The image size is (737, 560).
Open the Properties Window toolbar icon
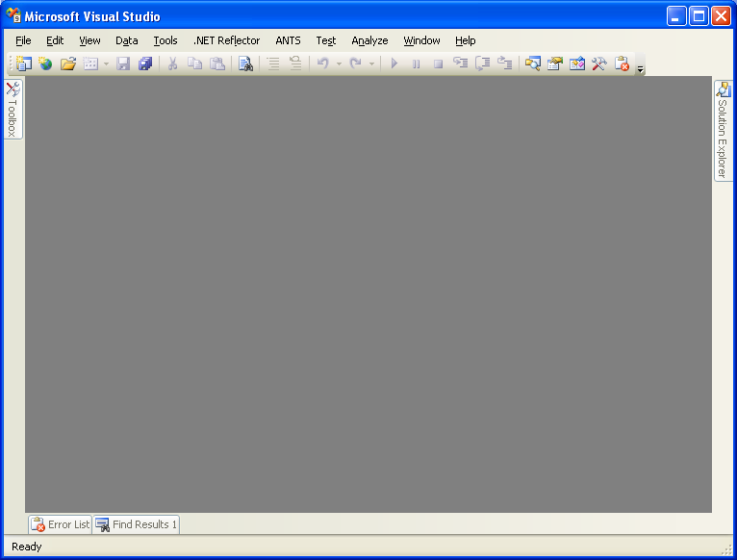point(554,64)
